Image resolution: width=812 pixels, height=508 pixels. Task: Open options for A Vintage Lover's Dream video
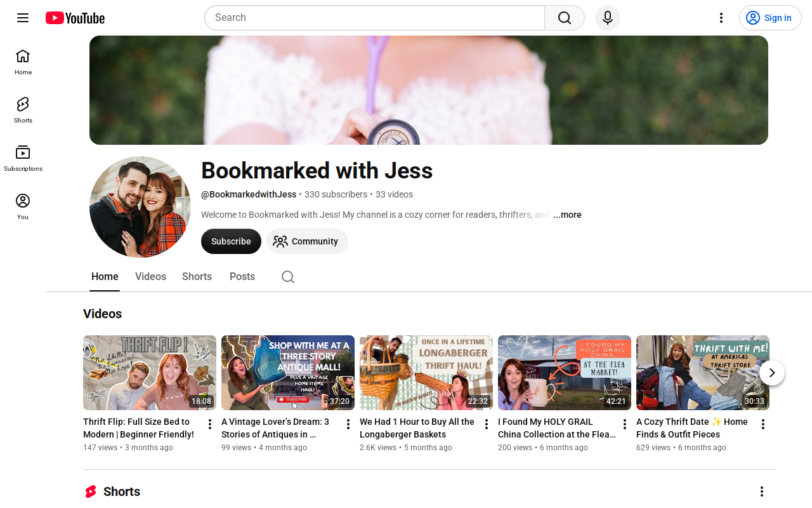point(348,424)
